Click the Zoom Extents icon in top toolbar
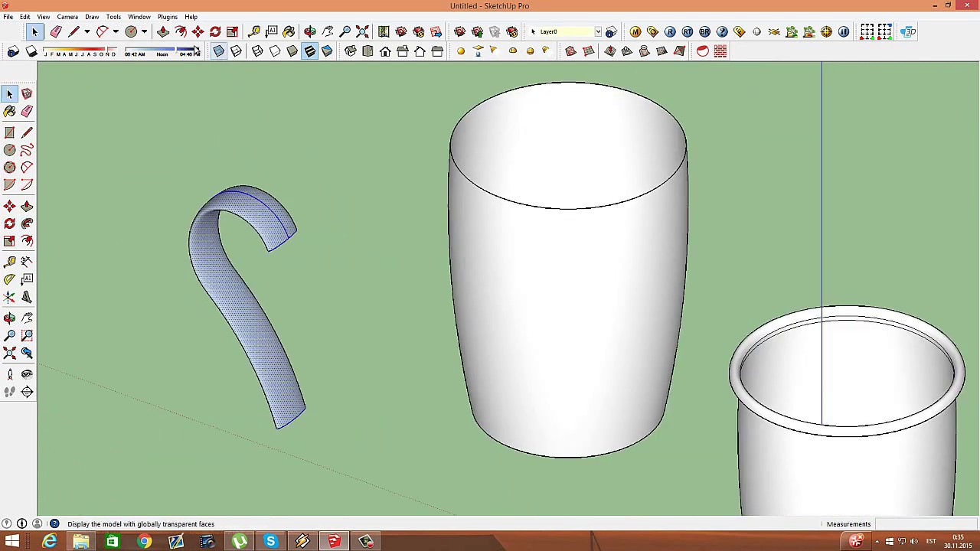980x551 pixels. click(x=362, y=31)
